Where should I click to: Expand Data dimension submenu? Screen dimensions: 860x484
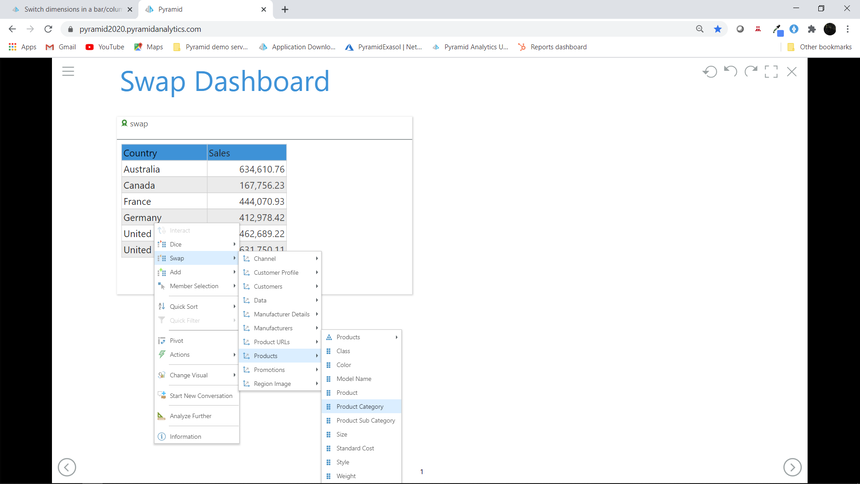(280, 300)
